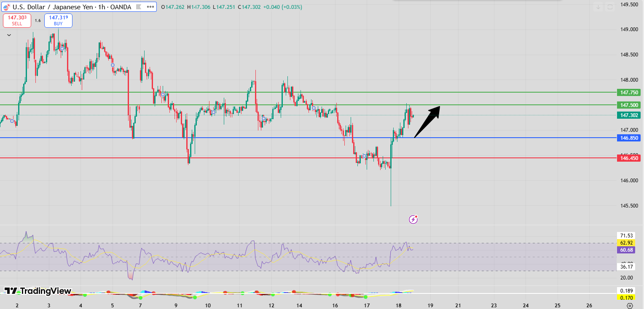Click the flag icon beside OANDA
This screenshot has height=309, width=644.
(138, 7)
